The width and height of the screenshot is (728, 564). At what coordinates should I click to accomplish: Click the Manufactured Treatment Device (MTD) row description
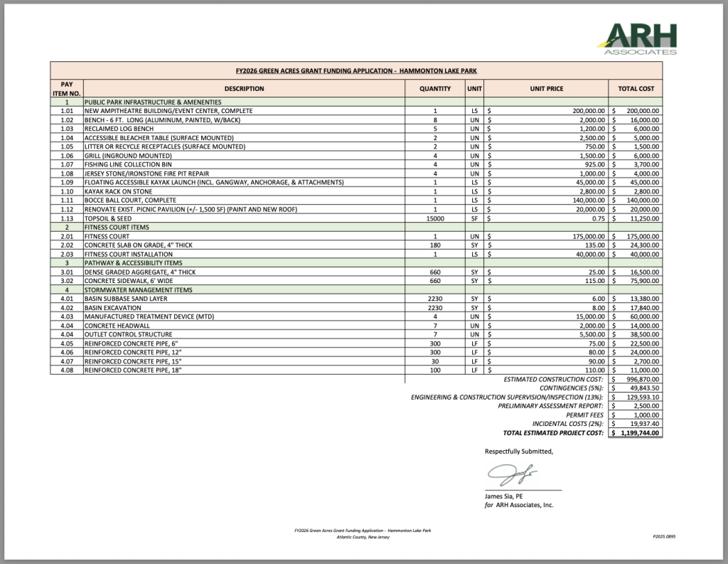point(151,316)
